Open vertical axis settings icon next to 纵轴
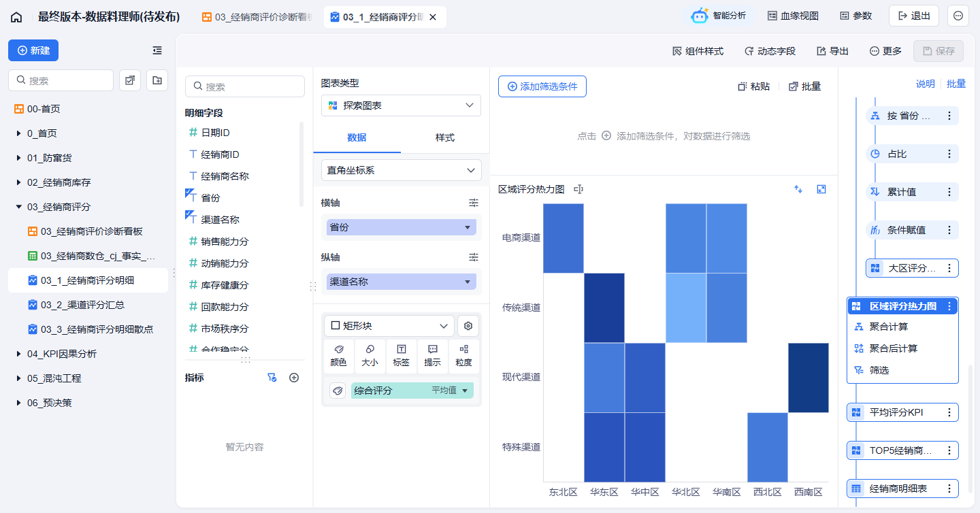 point(474,257)
